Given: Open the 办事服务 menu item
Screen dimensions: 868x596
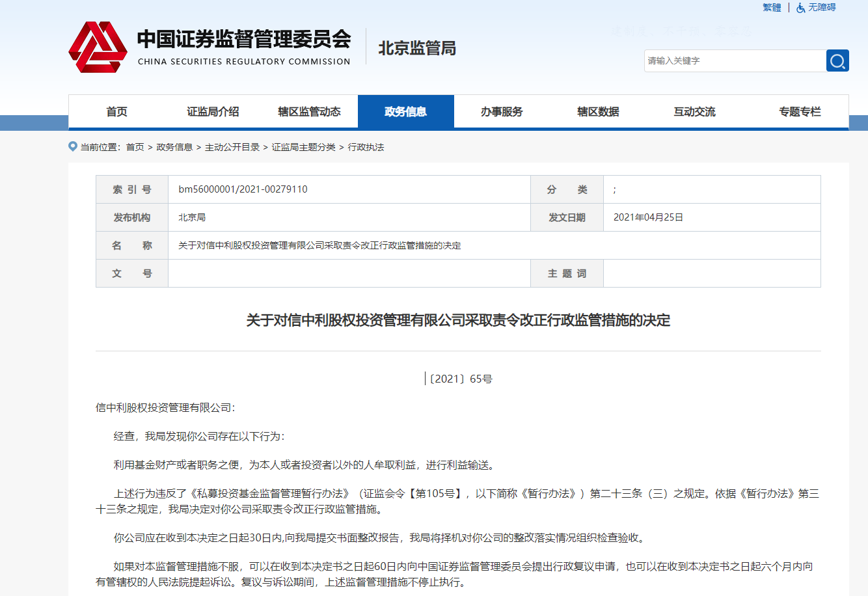Looking at the screenshot, I should coord(502,111).
